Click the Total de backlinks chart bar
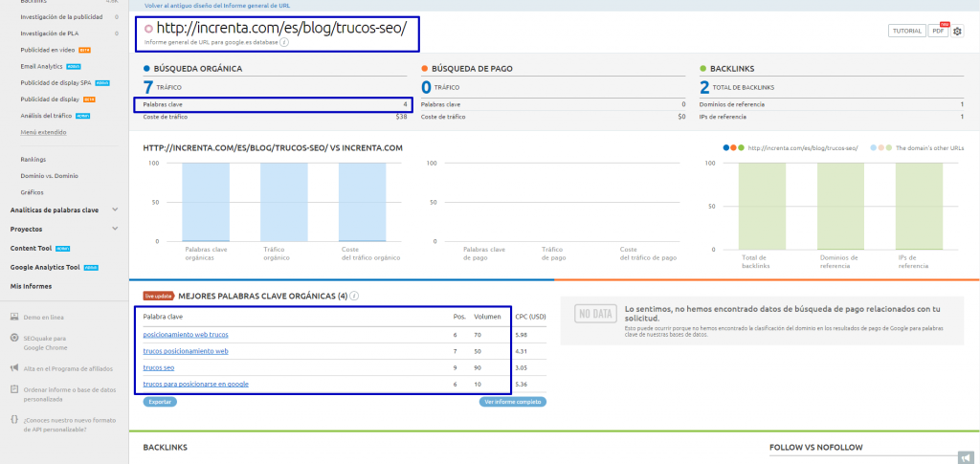Viewport: 980px width, 464px height. coord(762,206)
